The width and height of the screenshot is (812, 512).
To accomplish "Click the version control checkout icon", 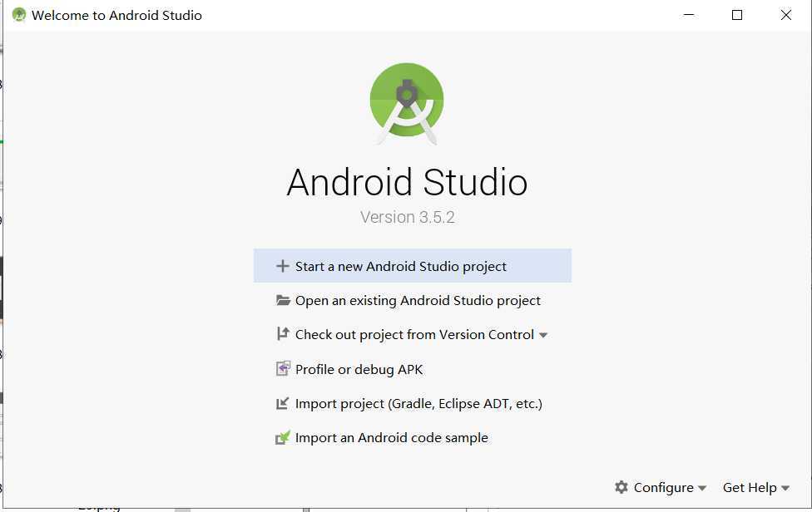I will click(283, 334).
